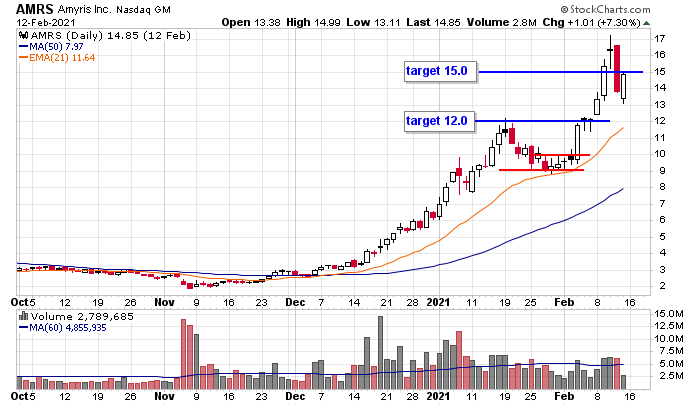The width and height of the screenshot is (700, 405).
Task: Click the target 15.0 annotation label
Action: click(440, 71)
